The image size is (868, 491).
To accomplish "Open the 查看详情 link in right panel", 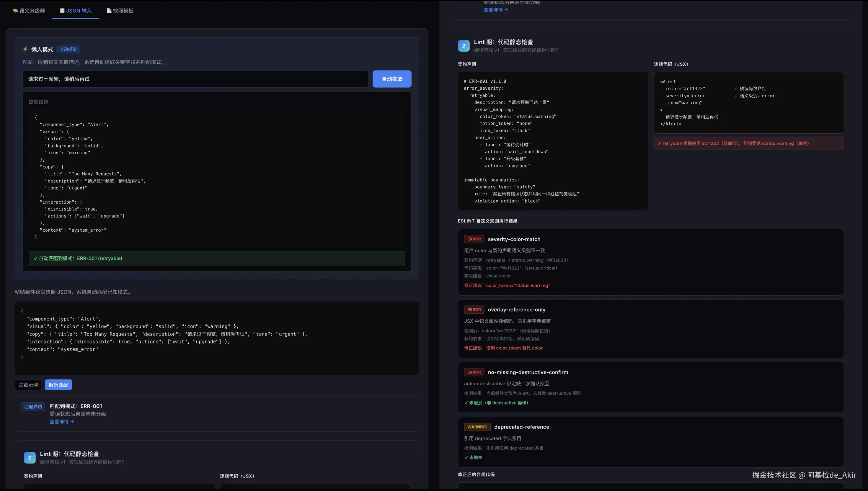I will (x=496, y=10).
